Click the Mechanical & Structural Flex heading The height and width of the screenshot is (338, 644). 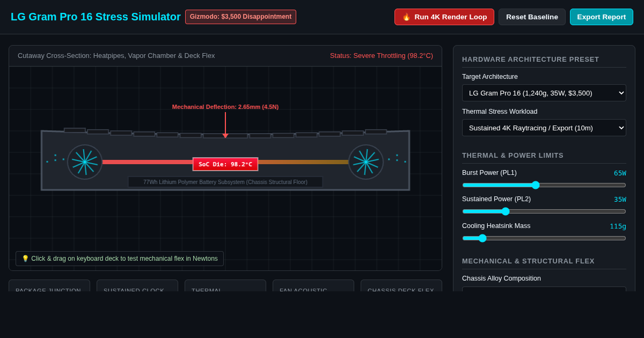point(529,261)
